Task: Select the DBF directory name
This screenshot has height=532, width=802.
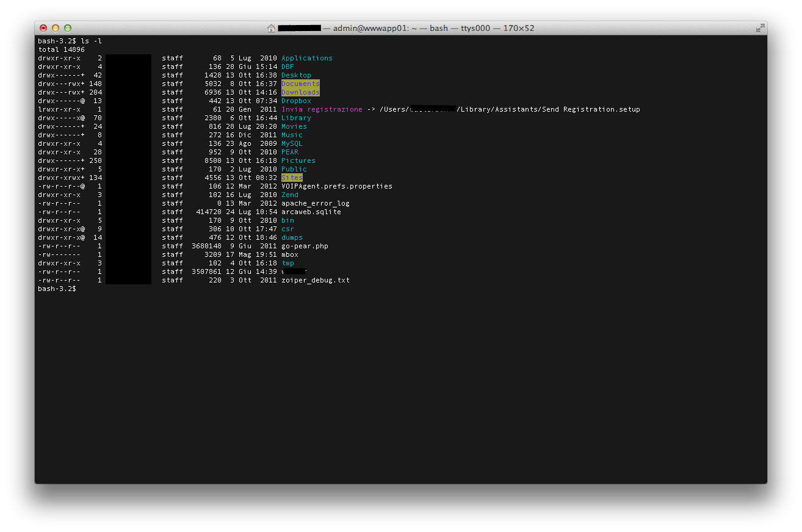Action: pyautogui.click(x=287, y=66)
